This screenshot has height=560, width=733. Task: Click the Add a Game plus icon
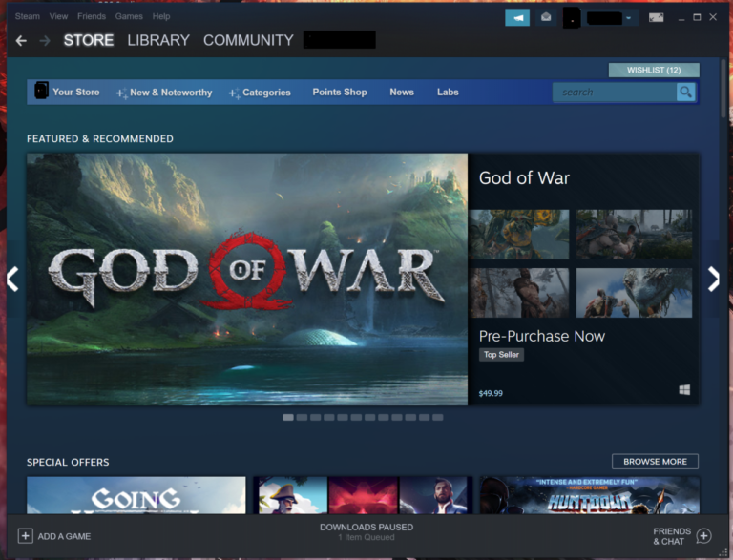pos(25,536)
